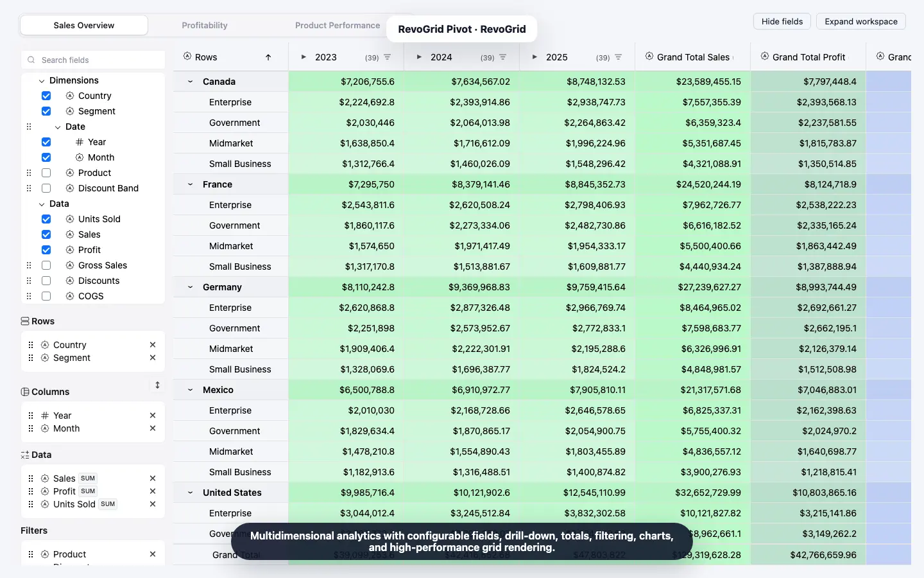Collapse the France row group
Viewport: 924px width, 578px height.
(x=190, y=184)
